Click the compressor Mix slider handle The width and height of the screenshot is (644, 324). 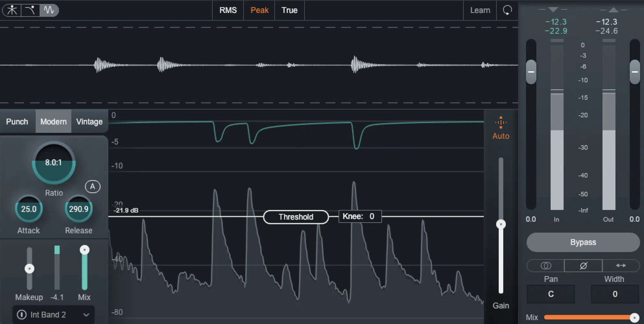(85, 250)
